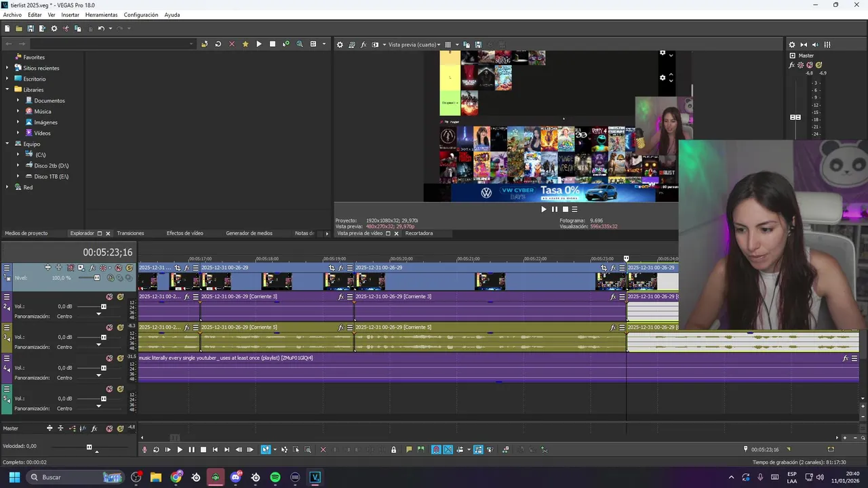868x488 pixels.
Task: Select the Normal edit tool
Action: (x=265, y=449)
